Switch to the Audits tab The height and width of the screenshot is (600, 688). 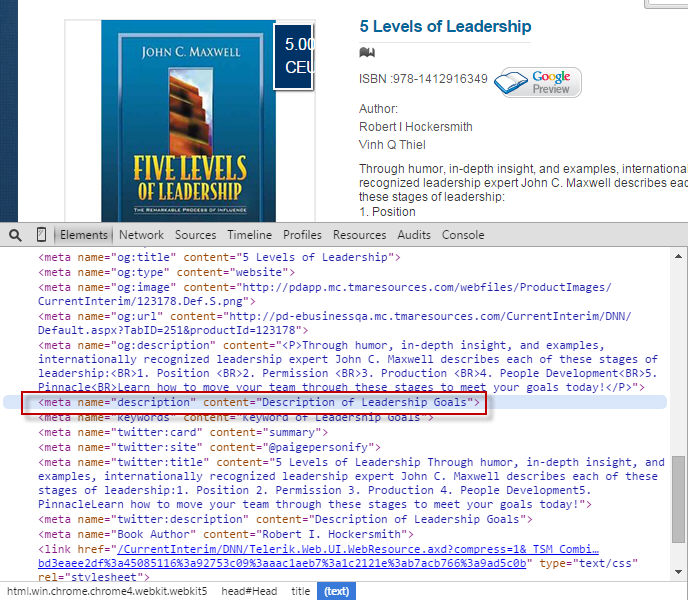pos(414,235)
